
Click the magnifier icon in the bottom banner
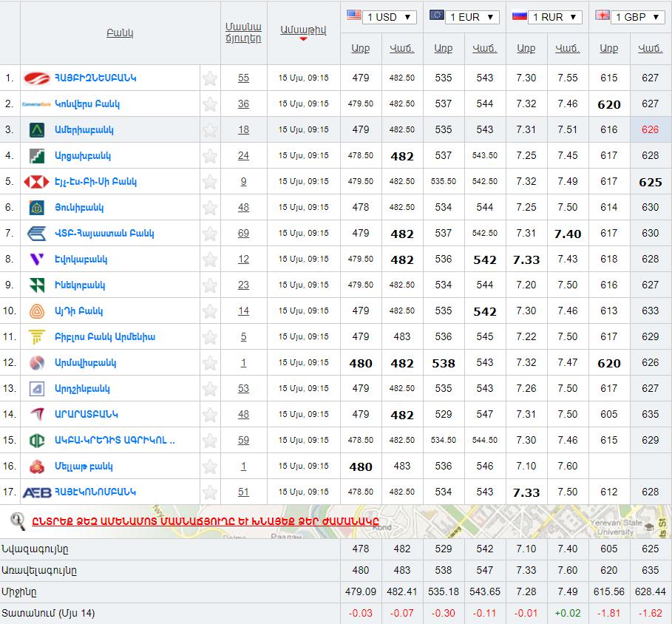18,521
